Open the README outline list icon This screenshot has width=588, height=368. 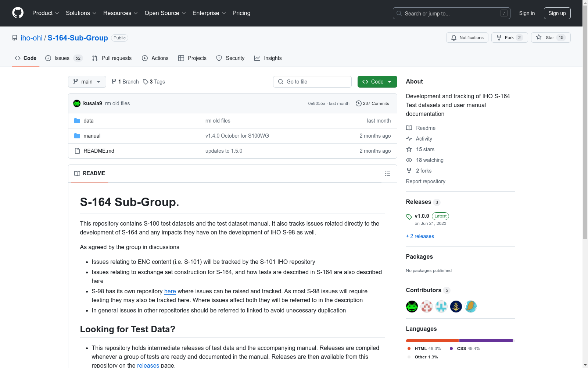pyautogui.click(x=388, y=174)
